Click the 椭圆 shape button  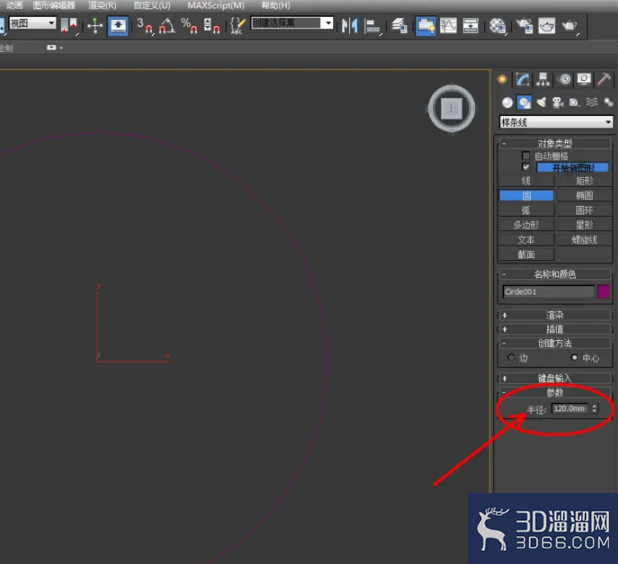pyautogui.click(x=584, y=195)
